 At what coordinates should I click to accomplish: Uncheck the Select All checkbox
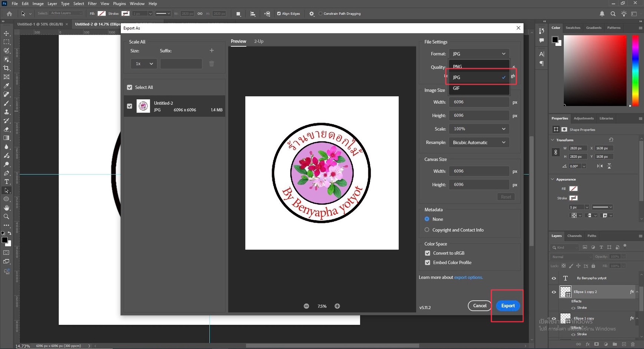[130, 87]
